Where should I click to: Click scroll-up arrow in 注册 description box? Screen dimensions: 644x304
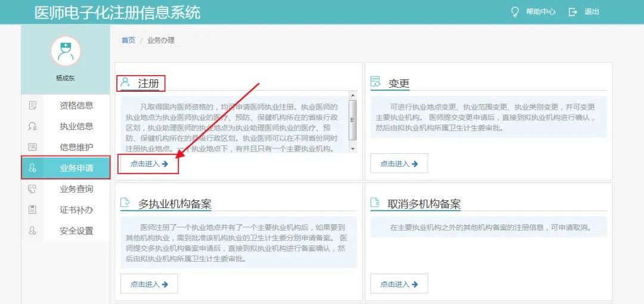click(x=352, y=95)
